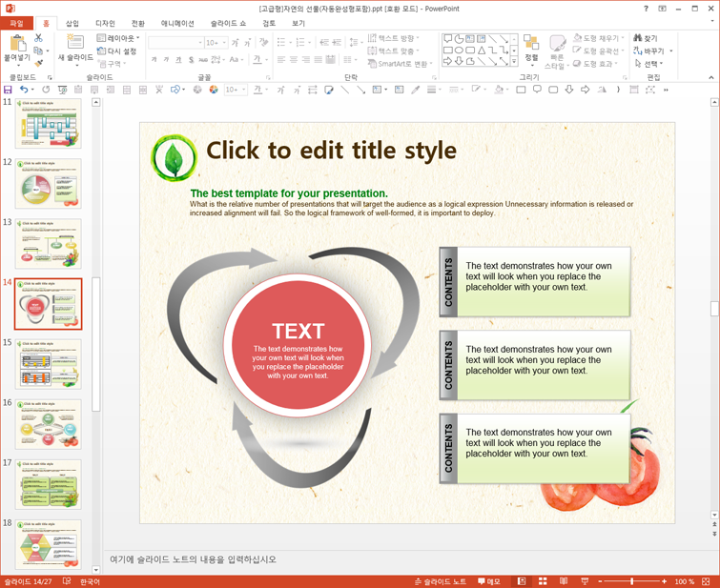This screenshot has width=720, height=588.
Task: Select slide 12 thumbnail with pie chart
Action: click(x=49, y=184)
